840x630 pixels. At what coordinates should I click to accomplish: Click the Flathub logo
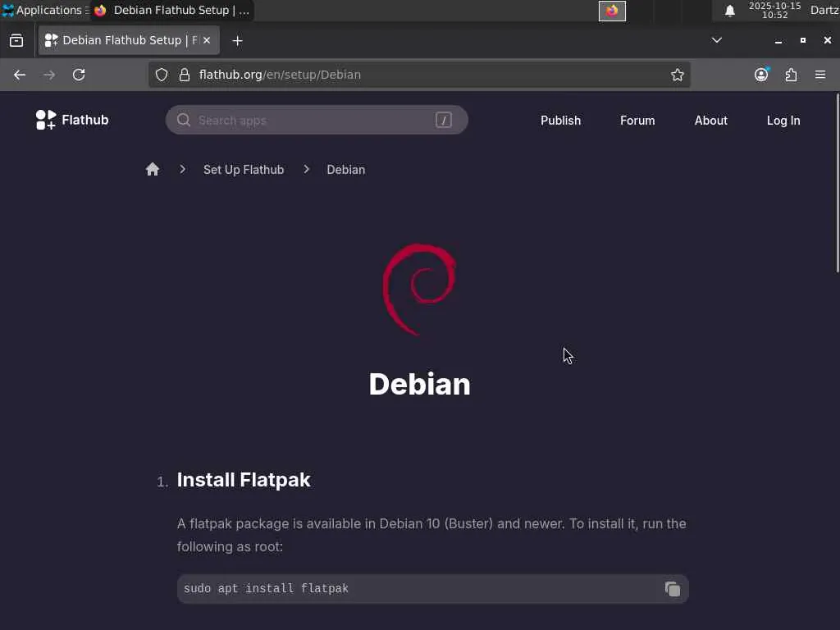(x=72, y=120)
